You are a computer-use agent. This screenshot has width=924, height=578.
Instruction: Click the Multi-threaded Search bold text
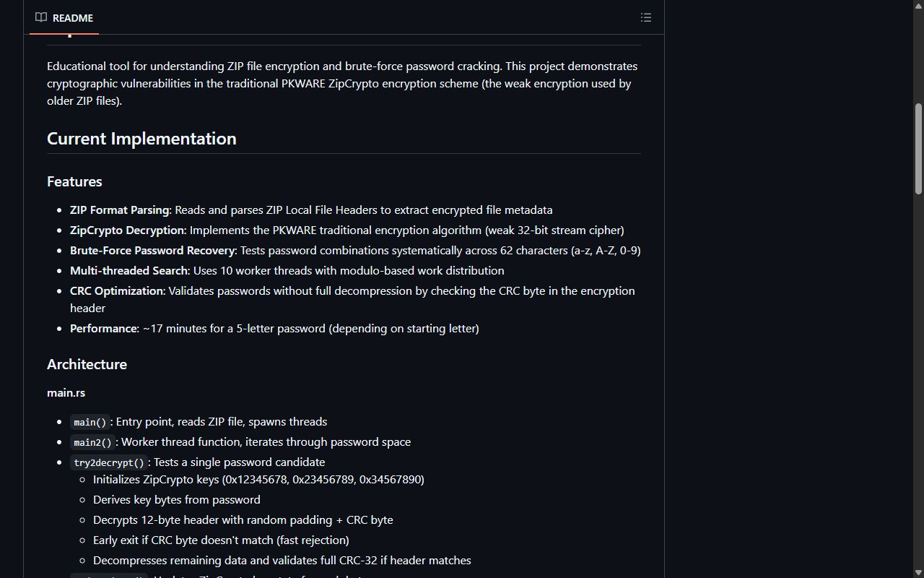pyautogui.click(x=128, y=271)
